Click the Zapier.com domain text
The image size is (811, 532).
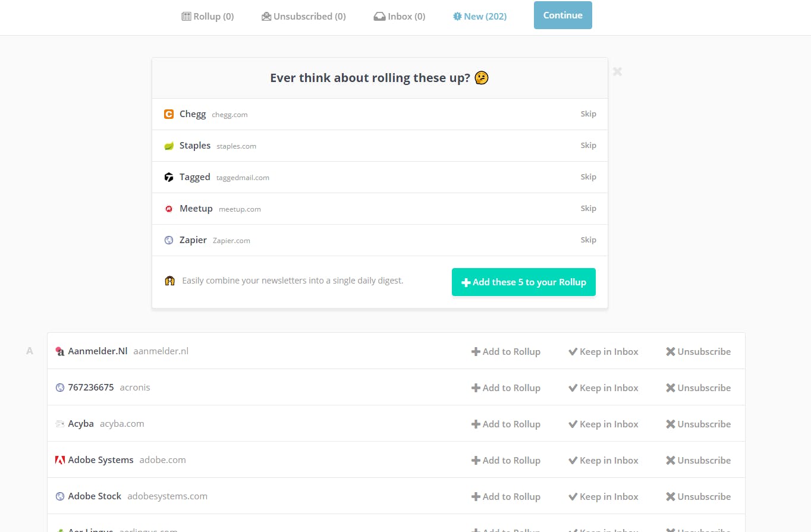[x=231, y=241]
